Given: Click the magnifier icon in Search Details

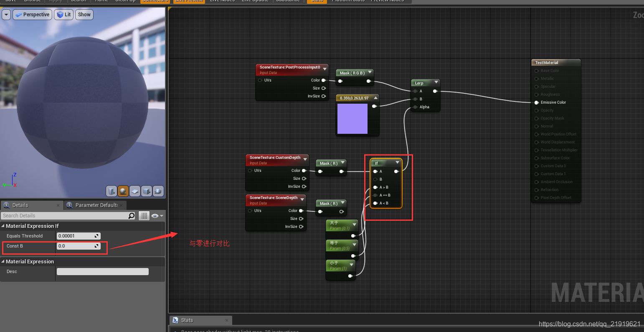Looking at the screenshot, I should [x=132, y=216].
